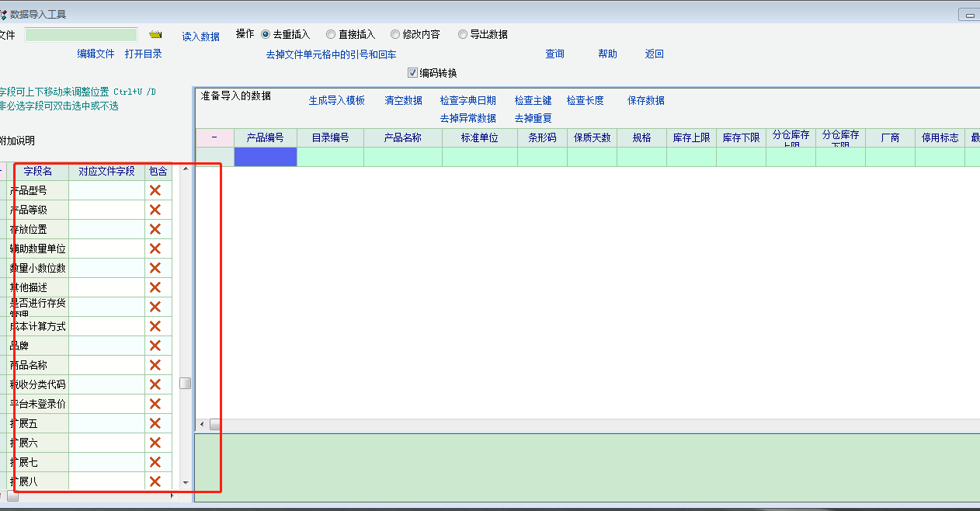
Task: Toggle the red X for 存放位置
Action: [155, 229]
